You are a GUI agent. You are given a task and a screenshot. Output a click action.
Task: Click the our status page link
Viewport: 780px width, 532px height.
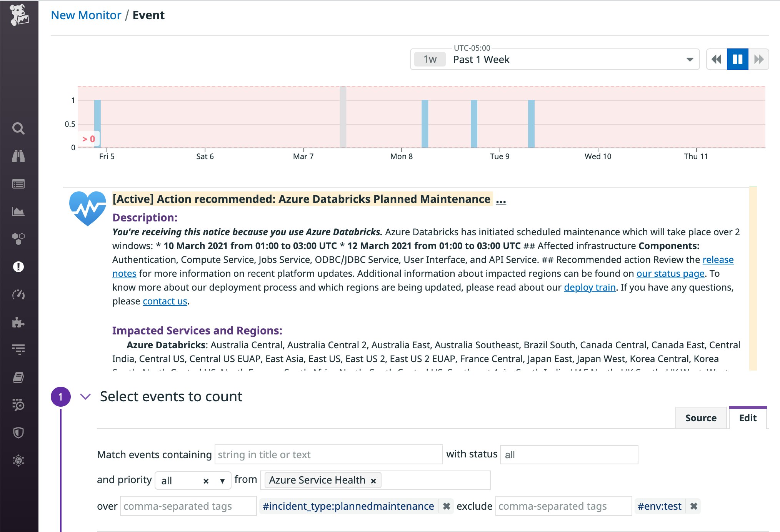point(670,273)
